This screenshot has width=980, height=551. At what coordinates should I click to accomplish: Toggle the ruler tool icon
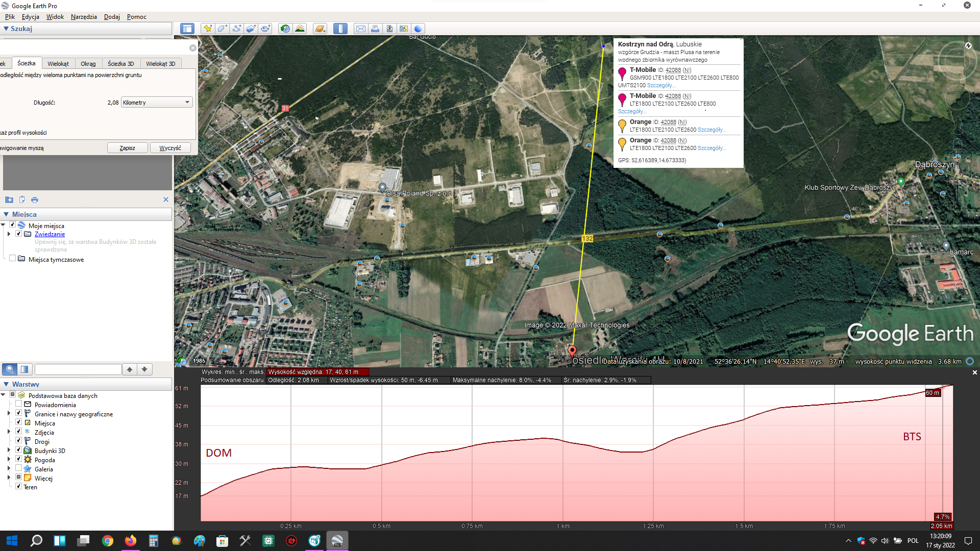340,29
